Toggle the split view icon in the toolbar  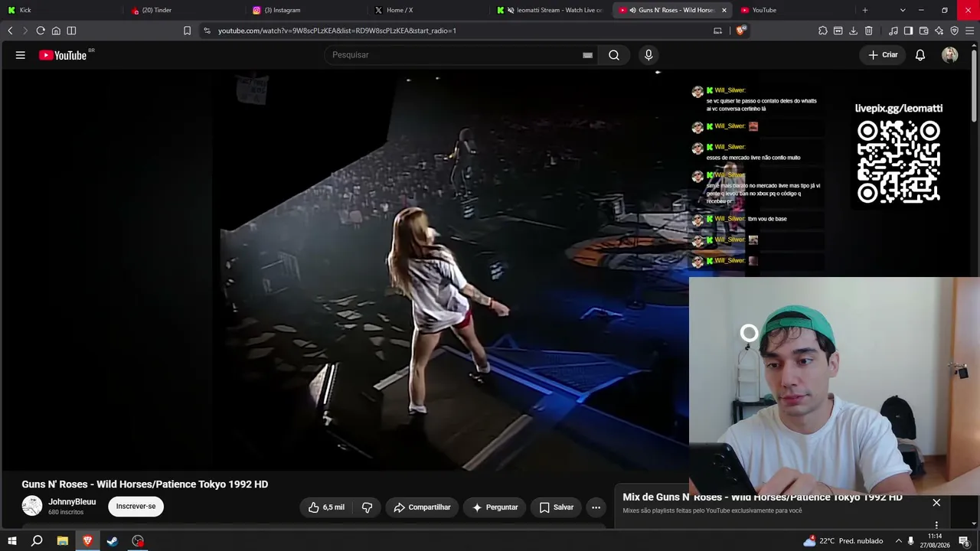point(71,31)
